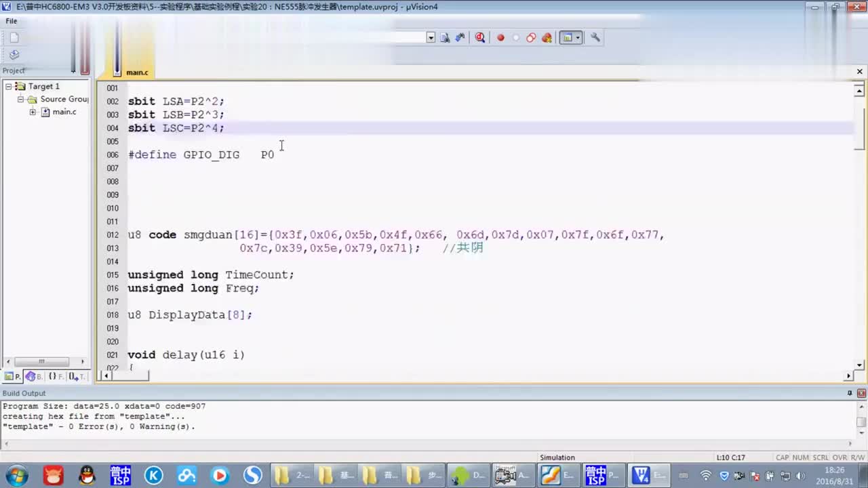Screen dimensions: 868x488
Task: Start/Stop Debug Session icon
Action: 480,38
